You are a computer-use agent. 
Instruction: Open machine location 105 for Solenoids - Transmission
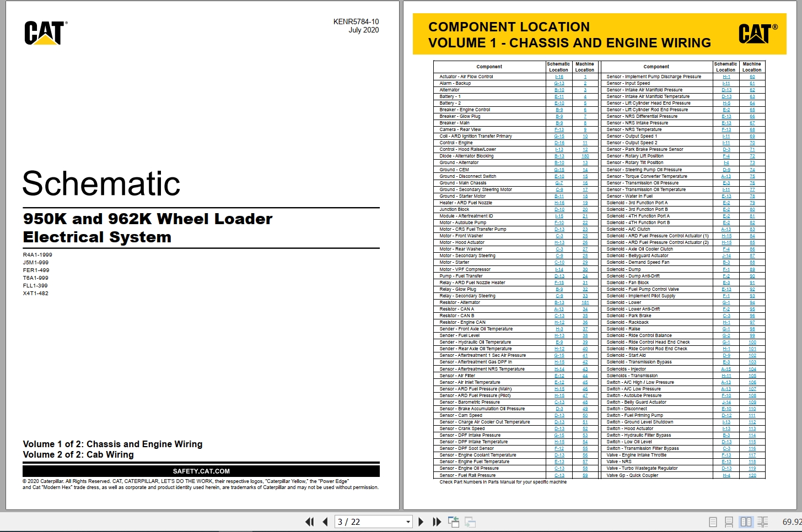752,376
